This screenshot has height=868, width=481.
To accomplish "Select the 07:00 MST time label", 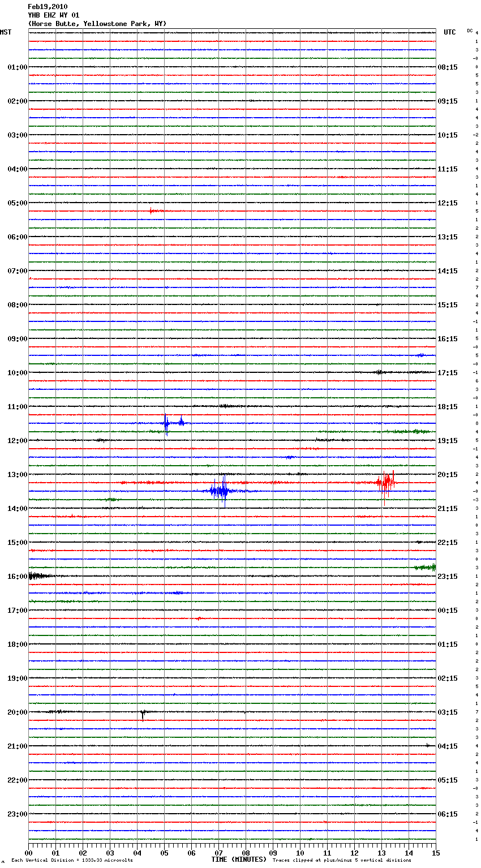I will click(18, 271).
